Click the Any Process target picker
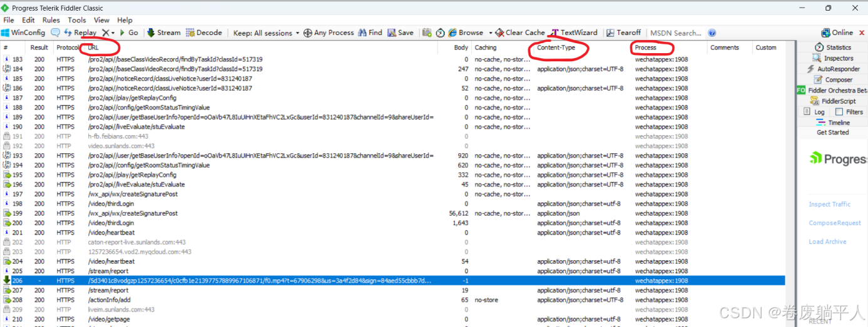 329,33
